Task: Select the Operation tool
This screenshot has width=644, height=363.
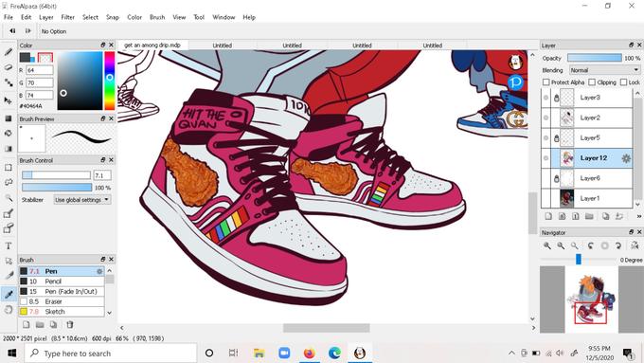Action: pyautogui.click(x=9, y=261)
